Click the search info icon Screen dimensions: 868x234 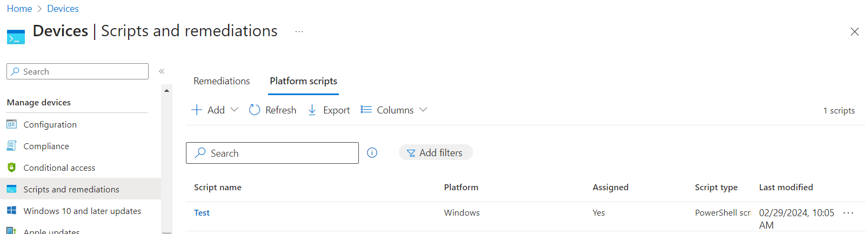pos(372,153)
